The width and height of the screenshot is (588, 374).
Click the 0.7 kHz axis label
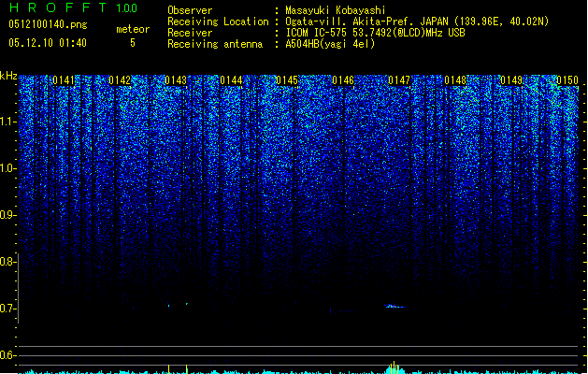click(8, 309)
